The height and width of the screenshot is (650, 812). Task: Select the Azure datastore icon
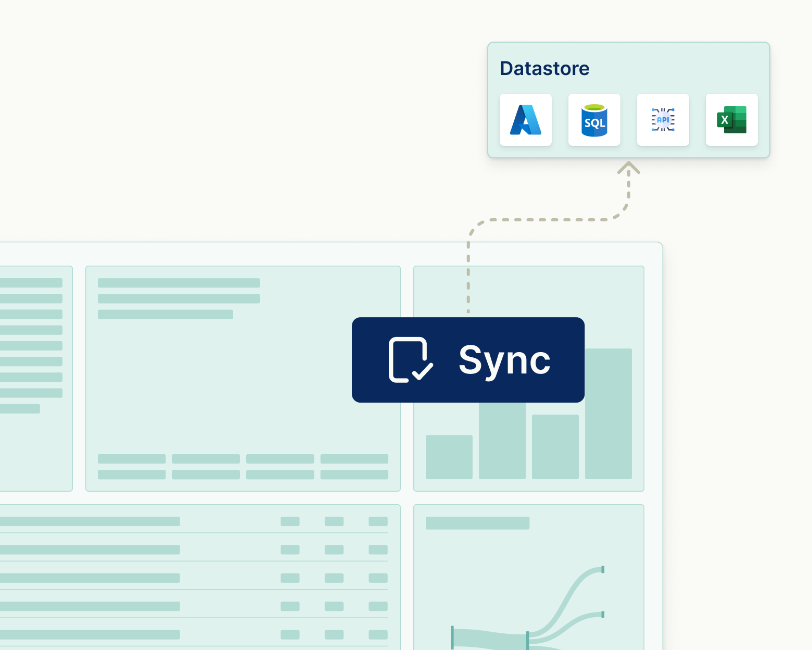click(x=525, y=120)
